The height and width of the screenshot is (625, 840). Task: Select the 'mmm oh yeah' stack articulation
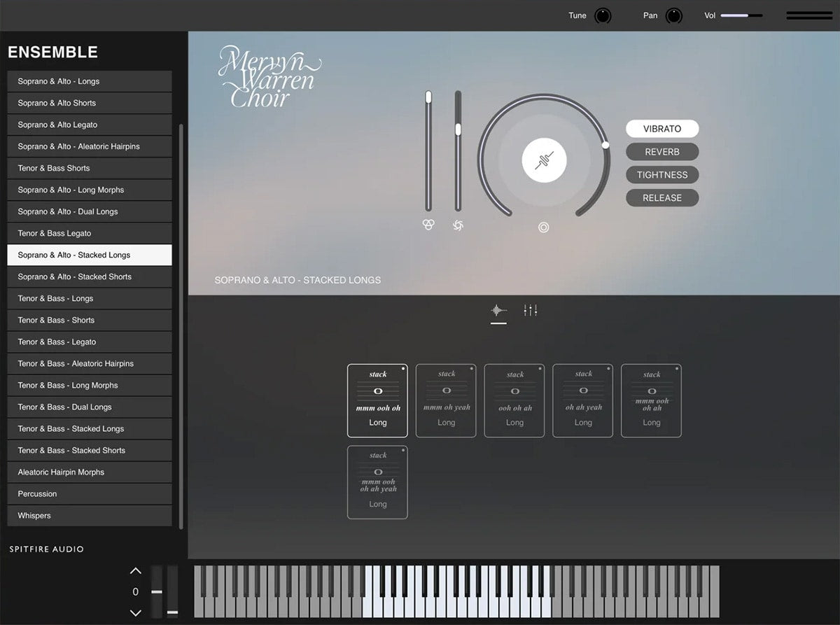446,400
